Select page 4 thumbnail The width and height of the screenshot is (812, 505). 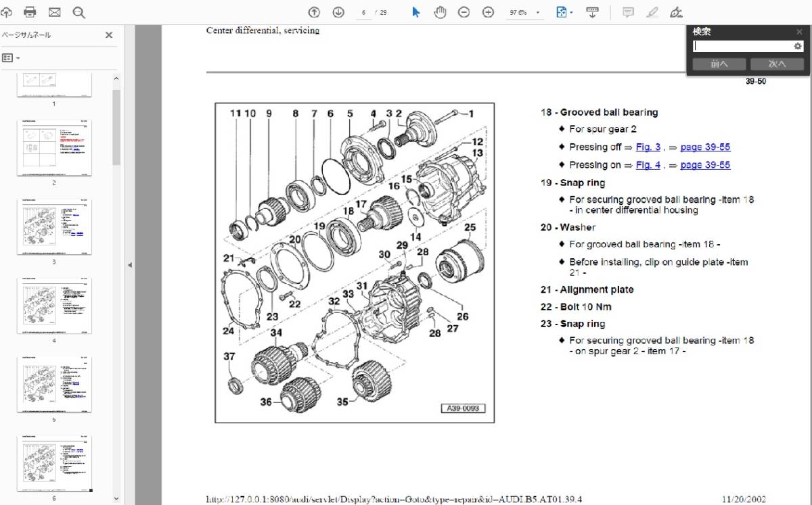point(54,306)
